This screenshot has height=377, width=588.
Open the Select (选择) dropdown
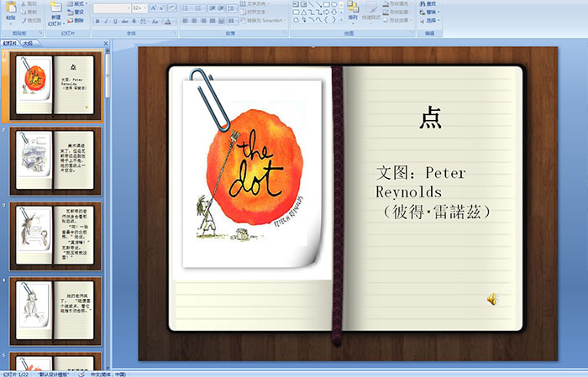point(430,20)
